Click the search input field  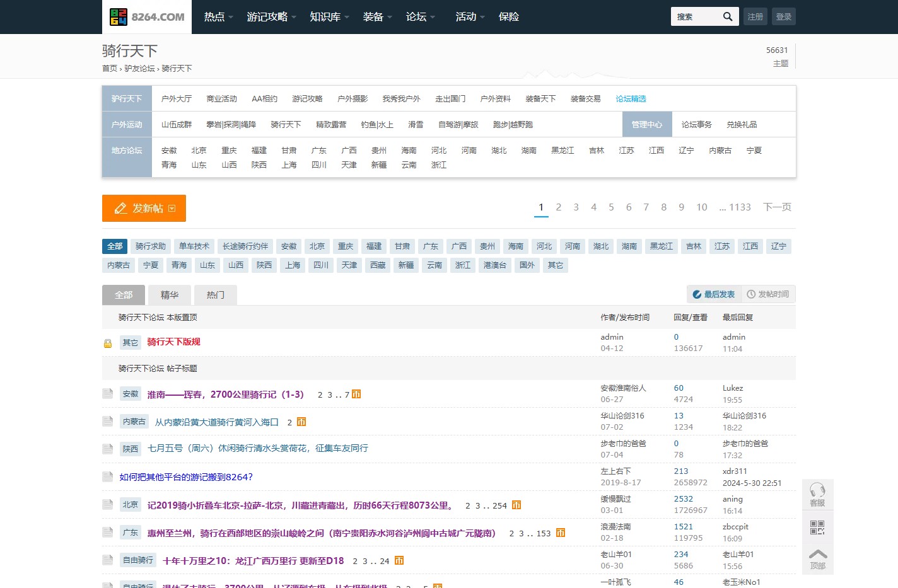coord(696,16)
